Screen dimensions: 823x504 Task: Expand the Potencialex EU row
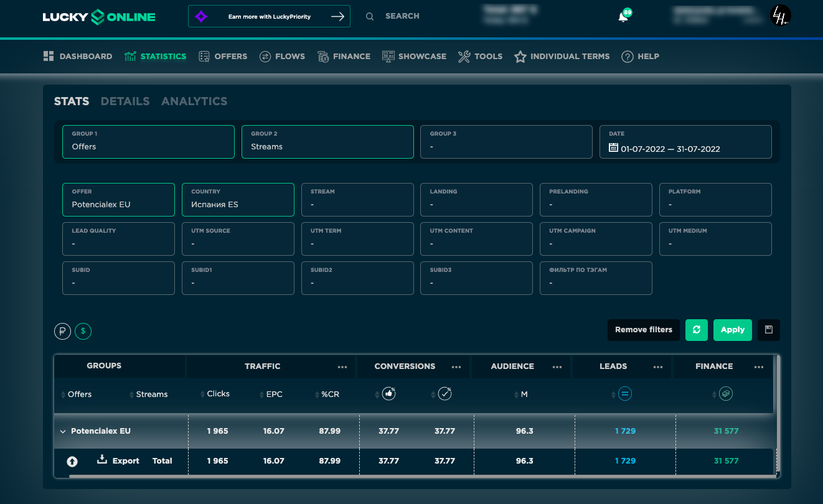pos(63,431)
